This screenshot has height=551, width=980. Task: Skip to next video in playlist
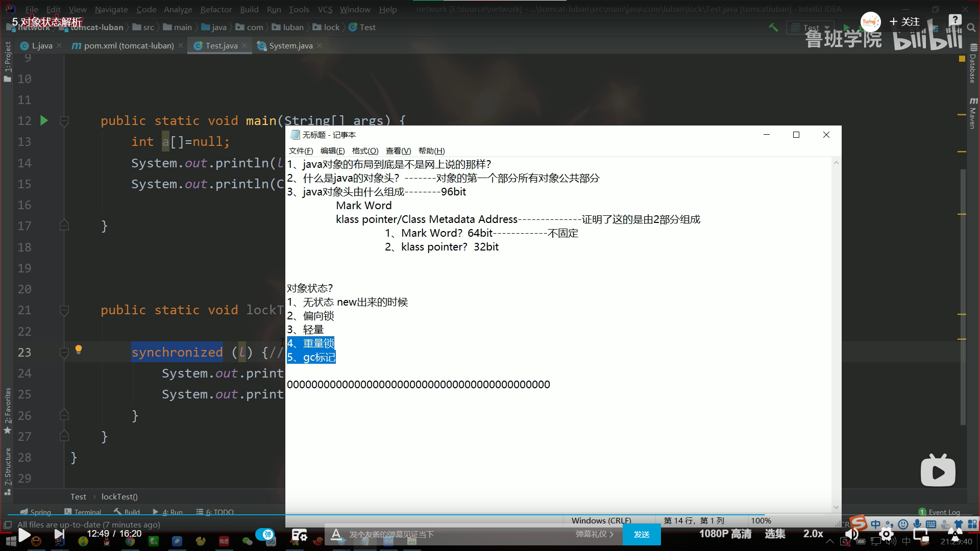pos(59,534)
